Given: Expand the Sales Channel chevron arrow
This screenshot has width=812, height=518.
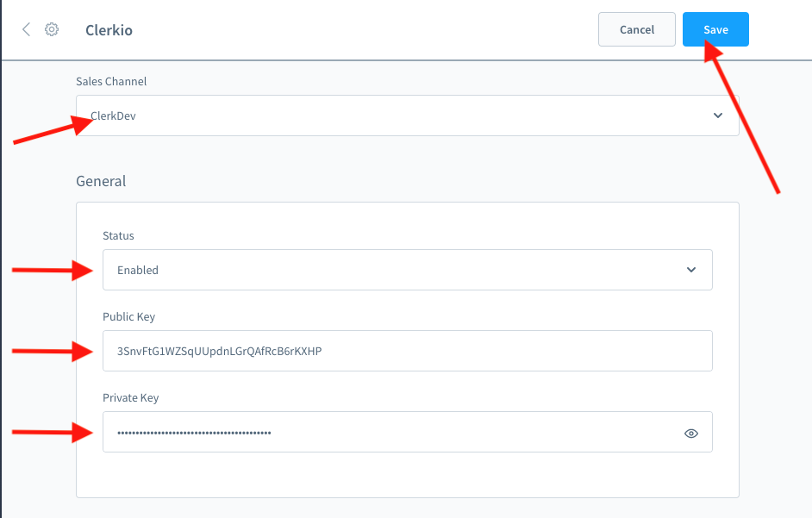Looking at the screenshot, I should [717, 115].
